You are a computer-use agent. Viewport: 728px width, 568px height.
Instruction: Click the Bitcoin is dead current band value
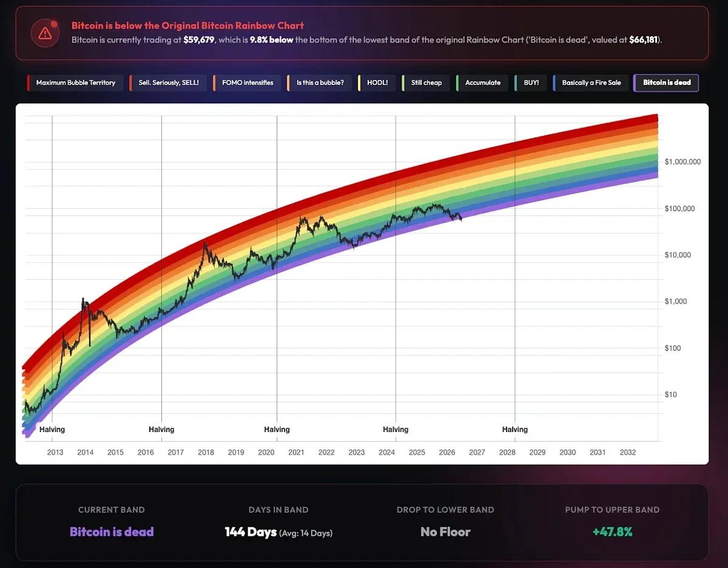(112, 532)
